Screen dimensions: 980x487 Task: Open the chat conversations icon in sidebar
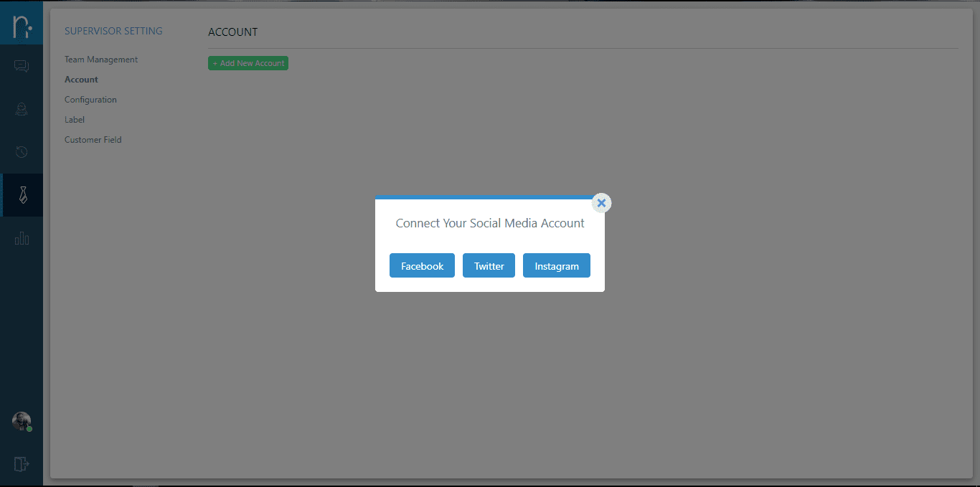pos(22,67)
